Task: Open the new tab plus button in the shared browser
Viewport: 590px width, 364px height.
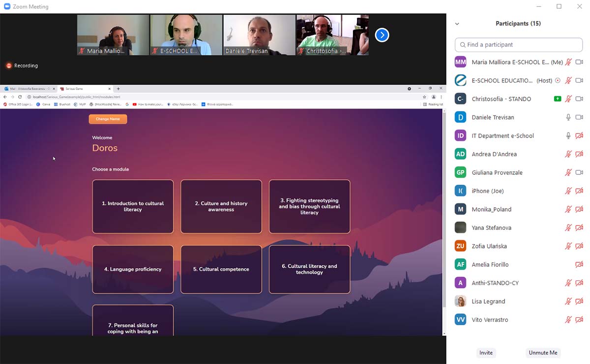Action: pyautogui.click(x=118, y=89)
